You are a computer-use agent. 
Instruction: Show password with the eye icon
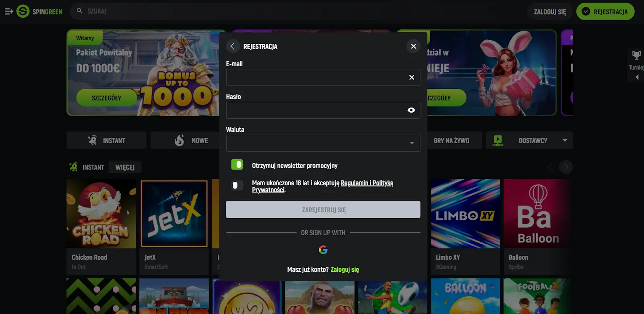click(x=411, y=110)
